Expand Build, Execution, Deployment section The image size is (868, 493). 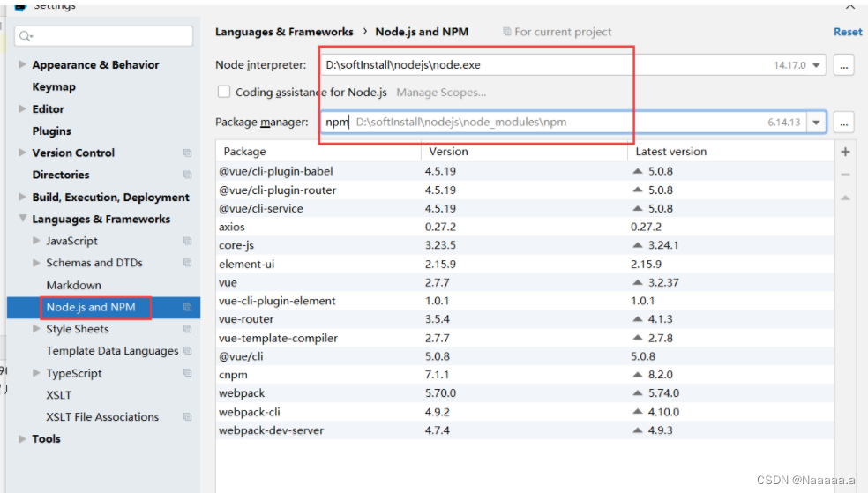point(22,197)
